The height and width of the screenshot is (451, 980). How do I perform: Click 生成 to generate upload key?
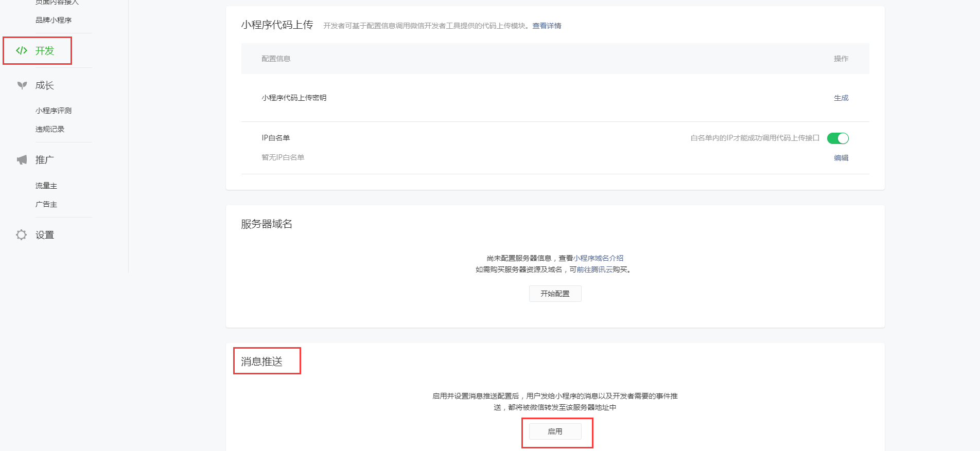(x=841, y=98)
